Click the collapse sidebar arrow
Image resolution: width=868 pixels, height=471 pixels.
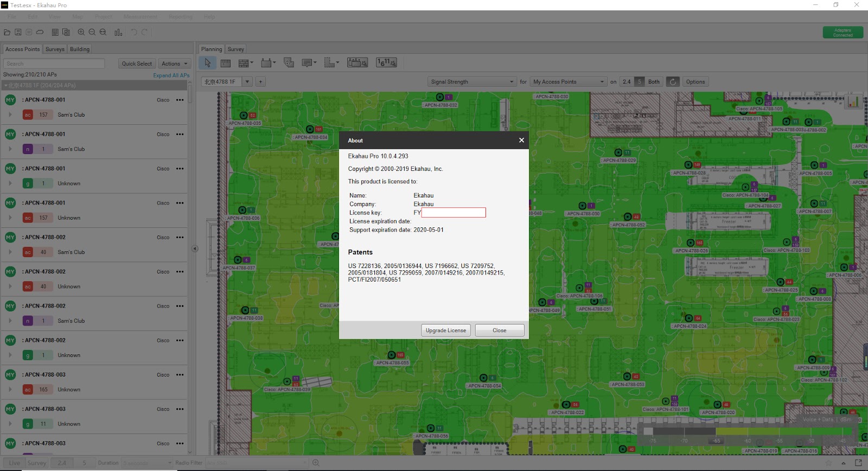point(195,249)
